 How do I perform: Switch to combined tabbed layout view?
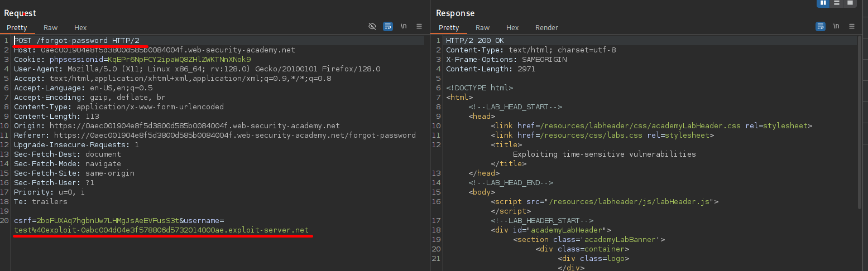click(x=850, y=3)
